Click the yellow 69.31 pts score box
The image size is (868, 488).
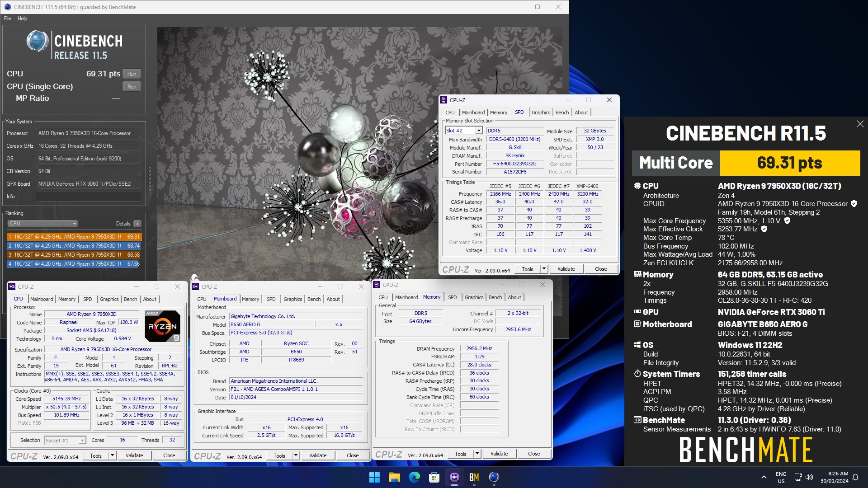[790, 163]
